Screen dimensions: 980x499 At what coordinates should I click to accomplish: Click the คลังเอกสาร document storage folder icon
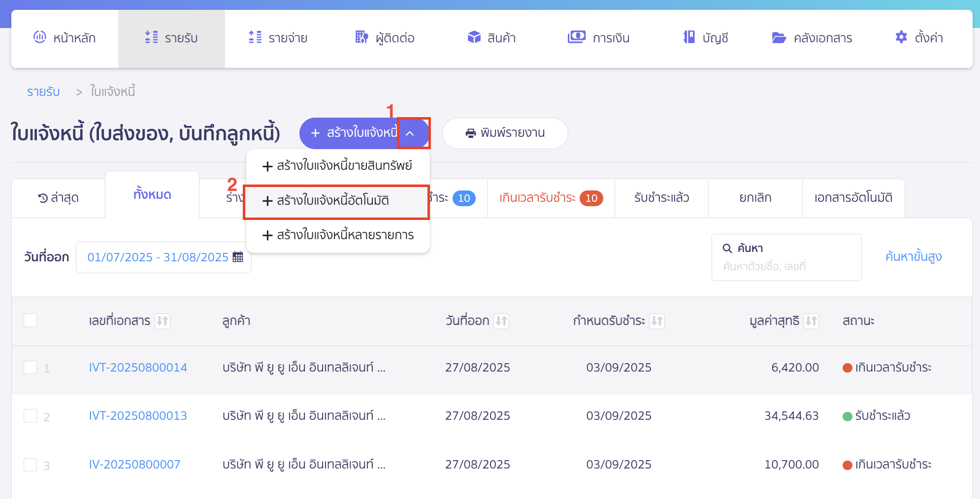[779, 37]
